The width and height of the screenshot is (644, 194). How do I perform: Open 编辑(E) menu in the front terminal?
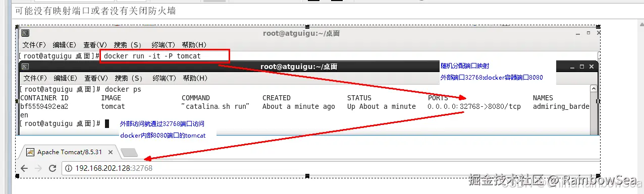pos(66,78)
